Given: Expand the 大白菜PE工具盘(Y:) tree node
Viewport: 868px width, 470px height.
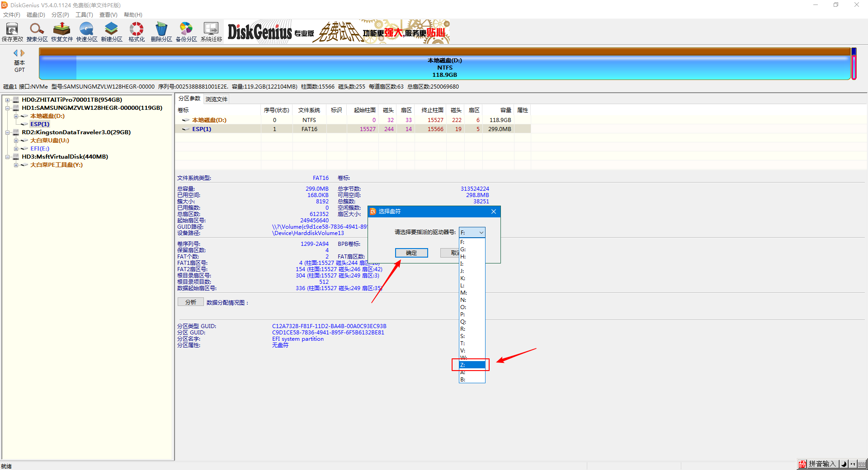Looking at the screenshot, I should 16,165.
